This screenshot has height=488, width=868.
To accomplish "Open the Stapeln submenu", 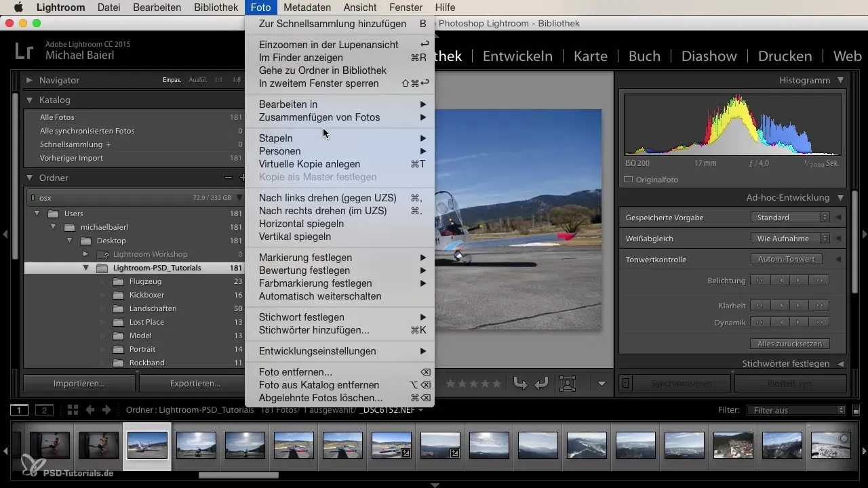I will coord(339,138).
